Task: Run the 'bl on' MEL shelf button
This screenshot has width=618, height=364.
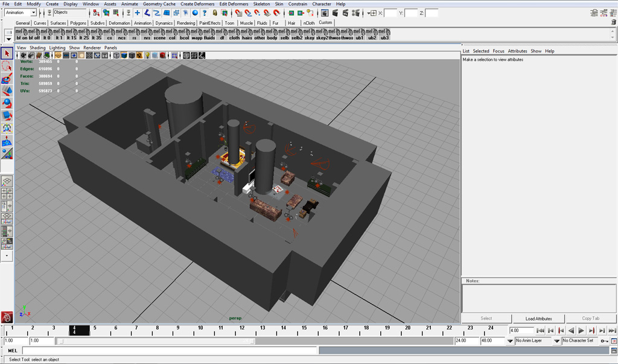Action: 22,34
